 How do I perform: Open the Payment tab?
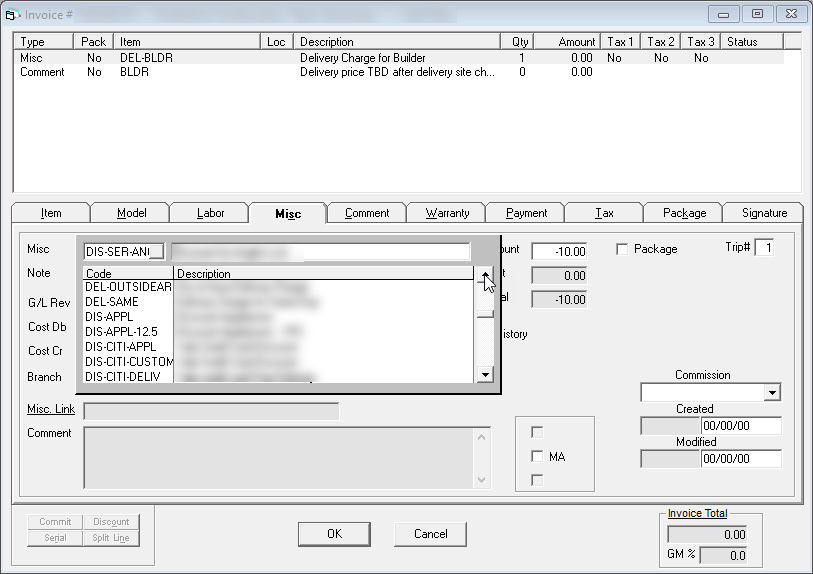pyautogui.click(x=526, y=213)
